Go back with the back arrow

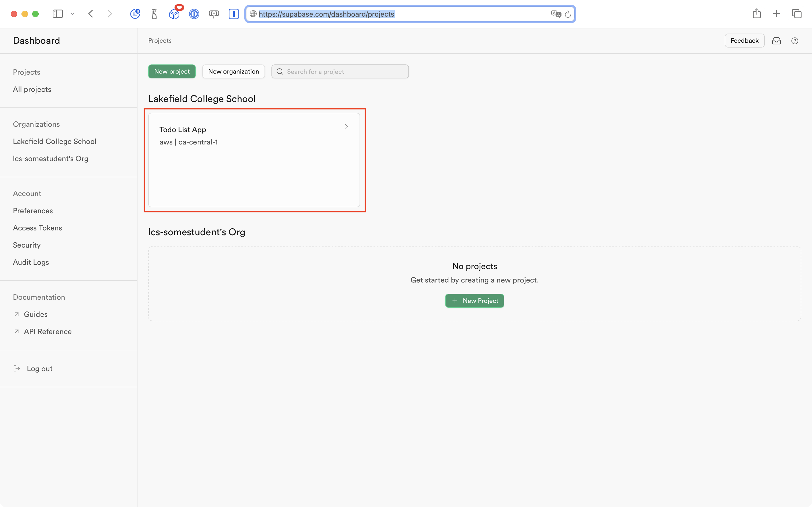coord(90,14)
